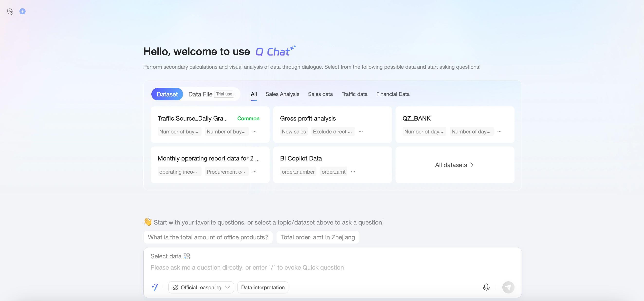Click the quick question slash sparkle icon
This screenshot has height=301, width=644.
pos(155,287)
